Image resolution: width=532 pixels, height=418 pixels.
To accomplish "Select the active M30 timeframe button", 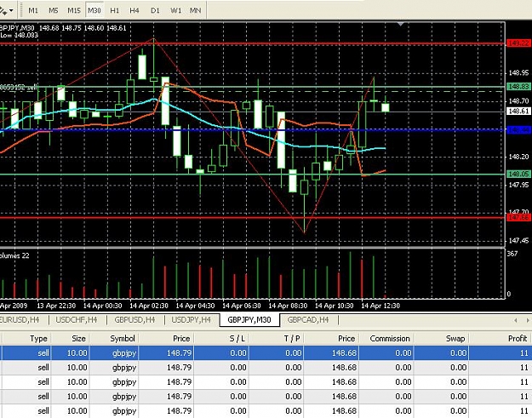I will pyautogui.click(x=94, y=10).
